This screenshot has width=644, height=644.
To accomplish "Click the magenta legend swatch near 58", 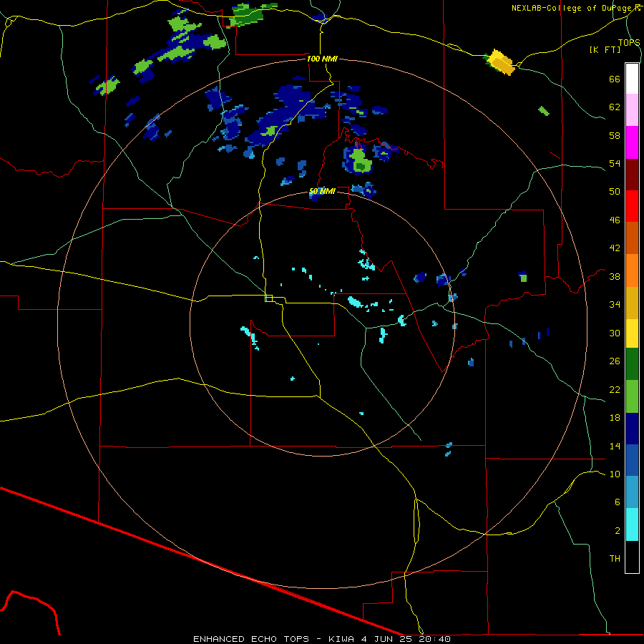I will pos(632,142).
